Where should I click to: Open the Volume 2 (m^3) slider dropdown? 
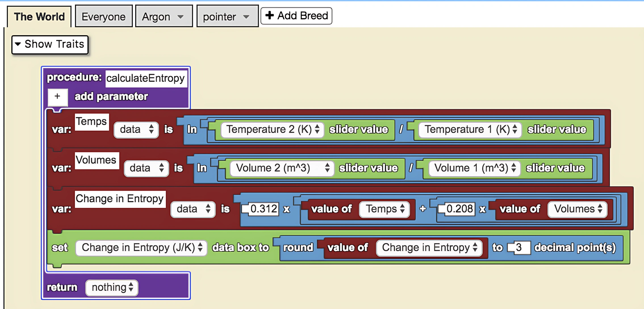coord(328,168)
